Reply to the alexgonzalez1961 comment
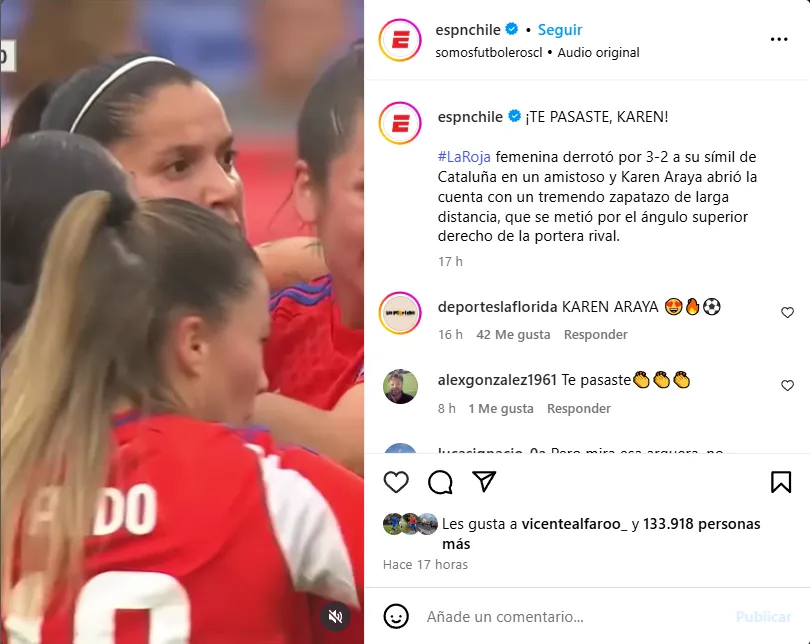The width and height of the screenshot is (810, 644). click(579, 409)
